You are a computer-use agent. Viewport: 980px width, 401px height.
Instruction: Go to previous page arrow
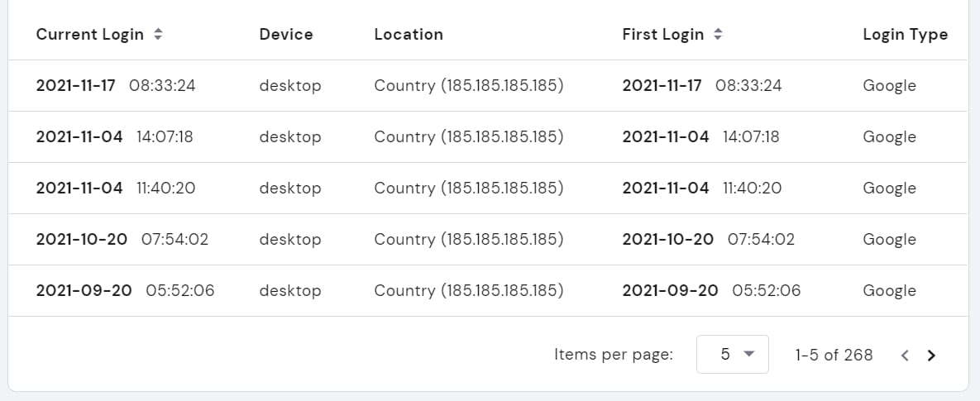point(905,356)
